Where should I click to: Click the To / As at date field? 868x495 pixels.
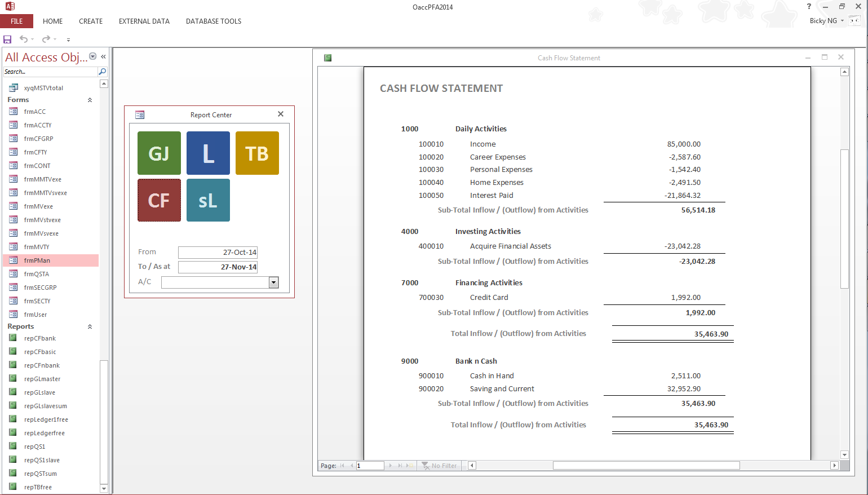[x=218, y=267]
